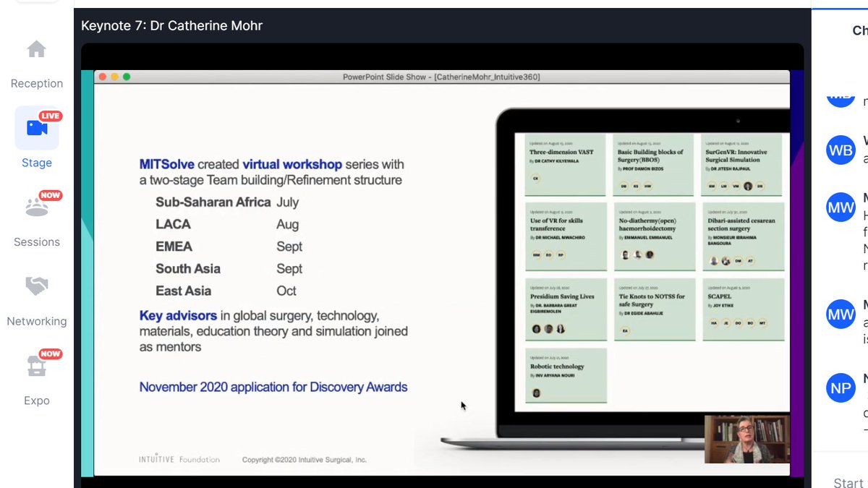Click the EMEA row label
The image size is (868, 488).
(174, 247)
